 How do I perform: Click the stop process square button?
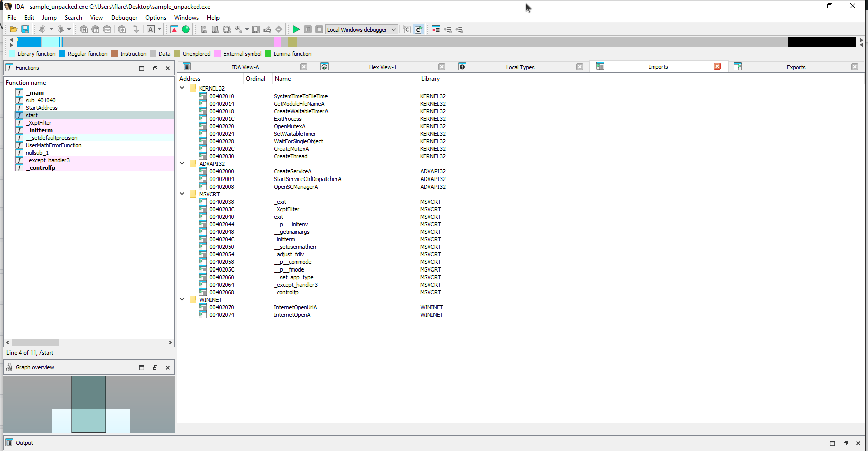tap(319, 30)
